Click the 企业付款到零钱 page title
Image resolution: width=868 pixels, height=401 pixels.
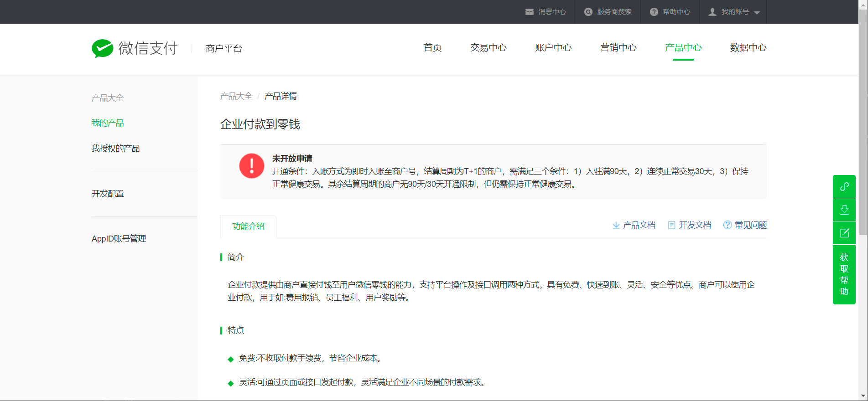click(260, 124)
